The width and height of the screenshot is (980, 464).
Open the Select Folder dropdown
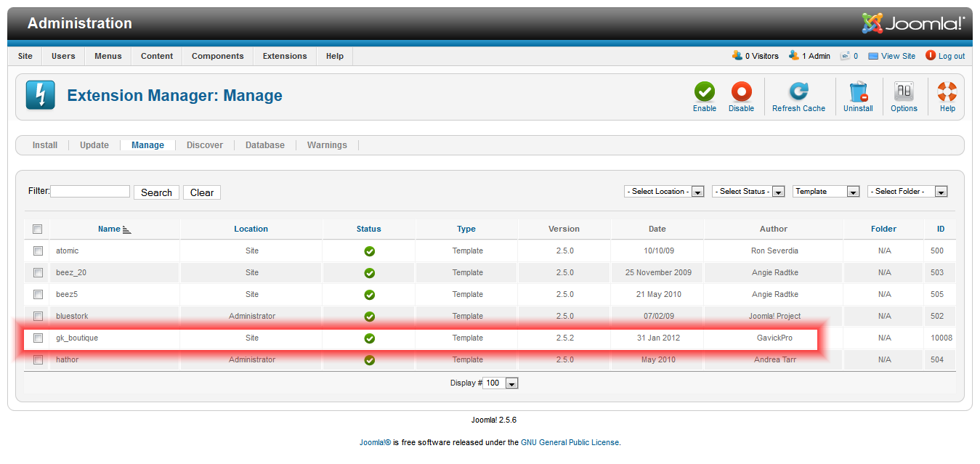click(x=907, y=192)
